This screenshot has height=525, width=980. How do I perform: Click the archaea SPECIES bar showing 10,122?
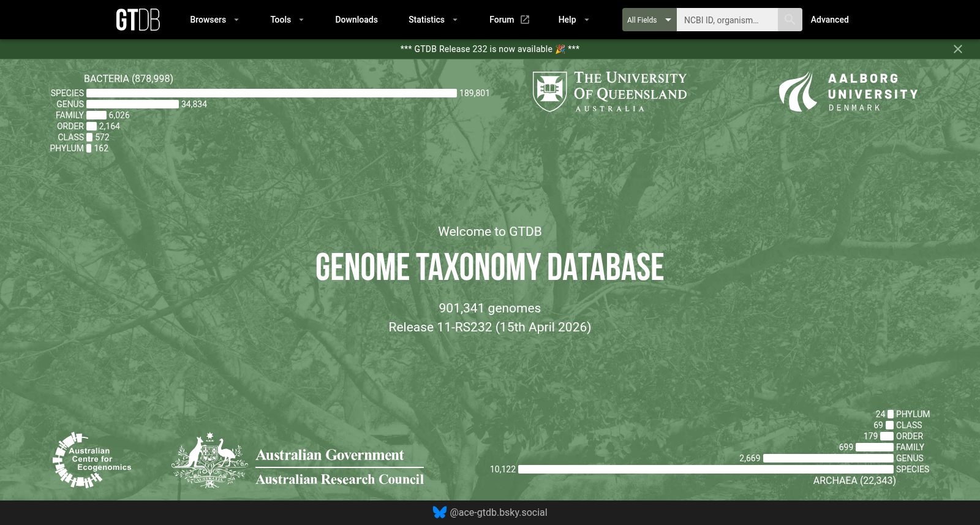(706, 469)
